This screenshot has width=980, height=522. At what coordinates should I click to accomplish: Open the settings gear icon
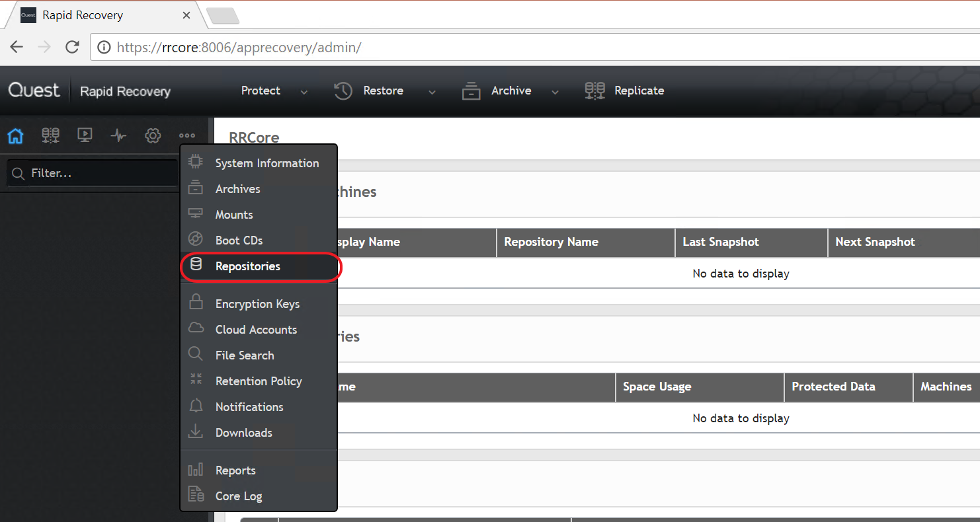point(153,135)
